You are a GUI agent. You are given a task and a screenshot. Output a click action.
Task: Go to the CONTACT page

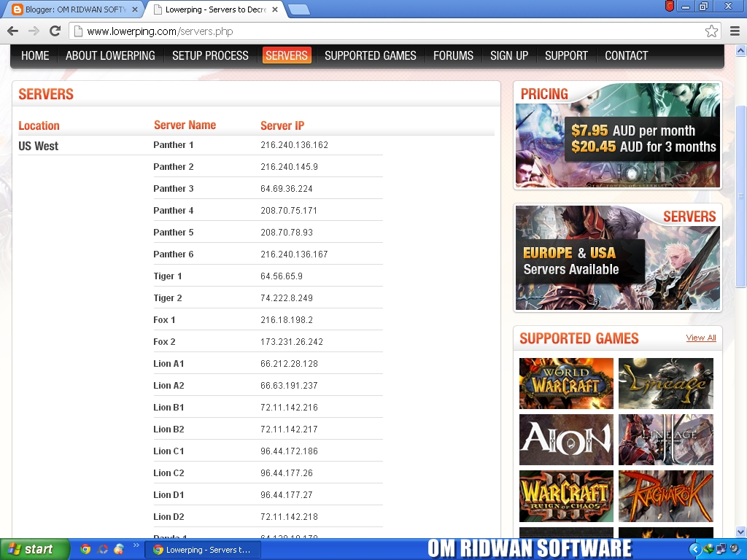pos(627,55)
